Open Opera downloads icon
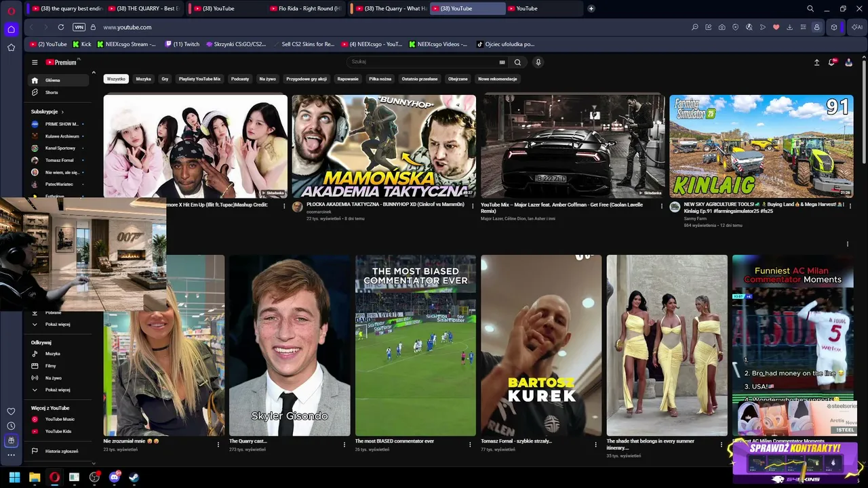The height and width of the screenshot is (488, 868). (789, 27)
